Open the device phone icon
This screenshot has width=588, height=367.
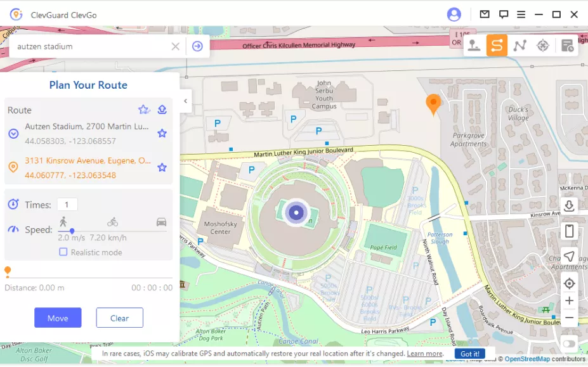point(569,231)
